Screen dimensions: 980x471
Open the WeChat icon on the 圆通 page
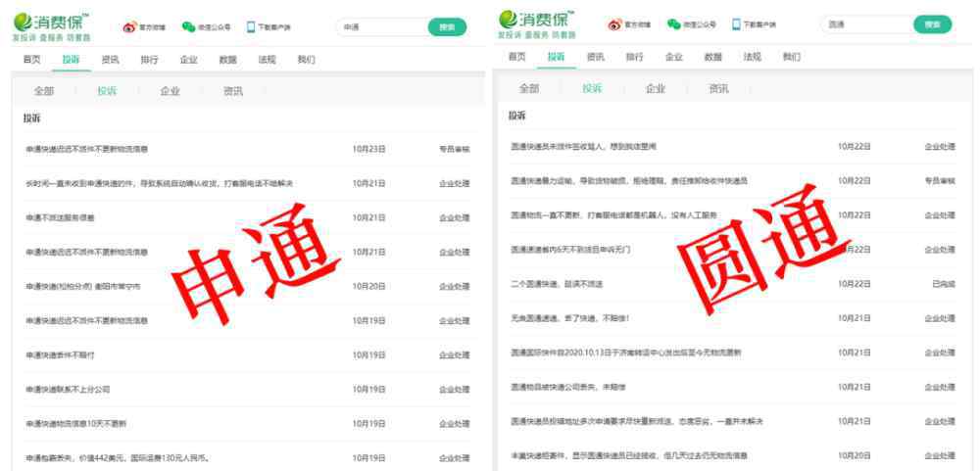pos(673,24)
